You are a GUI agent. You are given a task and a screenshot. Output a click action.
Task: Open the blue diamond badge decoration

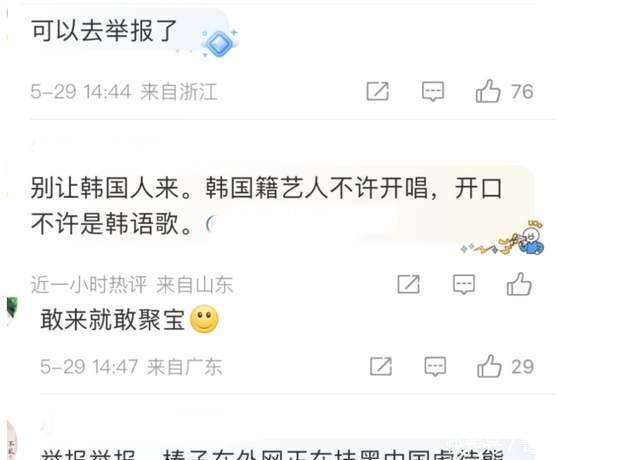(x=220, y=43)
